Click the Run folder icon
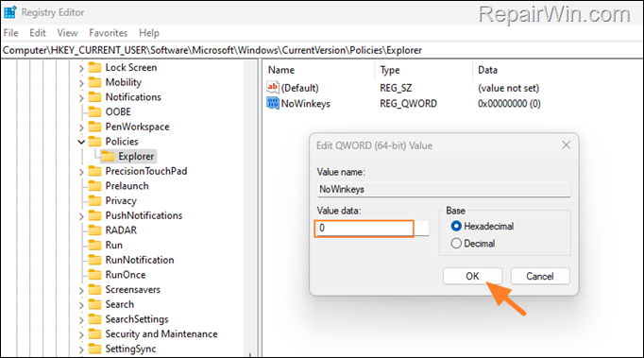The height and width of the screenshot is (358, 644). pyautogui.click(x=94, y=245)
